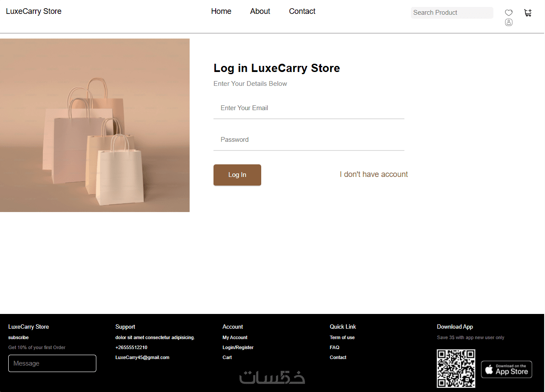The height and width of the screenshot is (392, 545).
Task: Click the Log In button
Action: click(x=237, y=175)
